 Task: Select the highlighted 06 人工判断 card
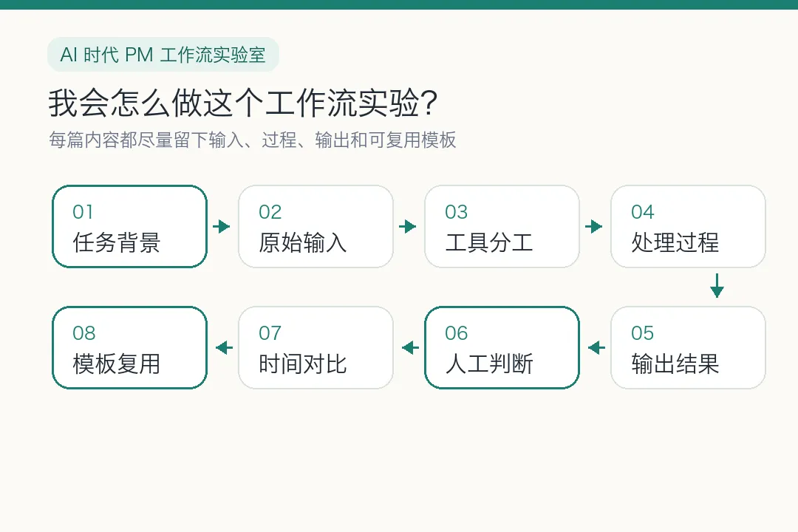point(502,348)
